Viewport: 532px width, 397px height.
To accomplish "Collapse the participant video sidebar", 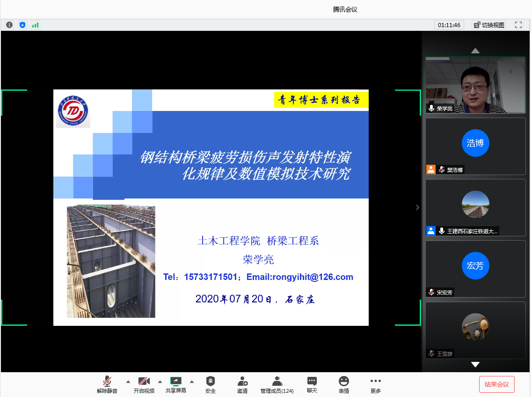I will click(417, 207).
